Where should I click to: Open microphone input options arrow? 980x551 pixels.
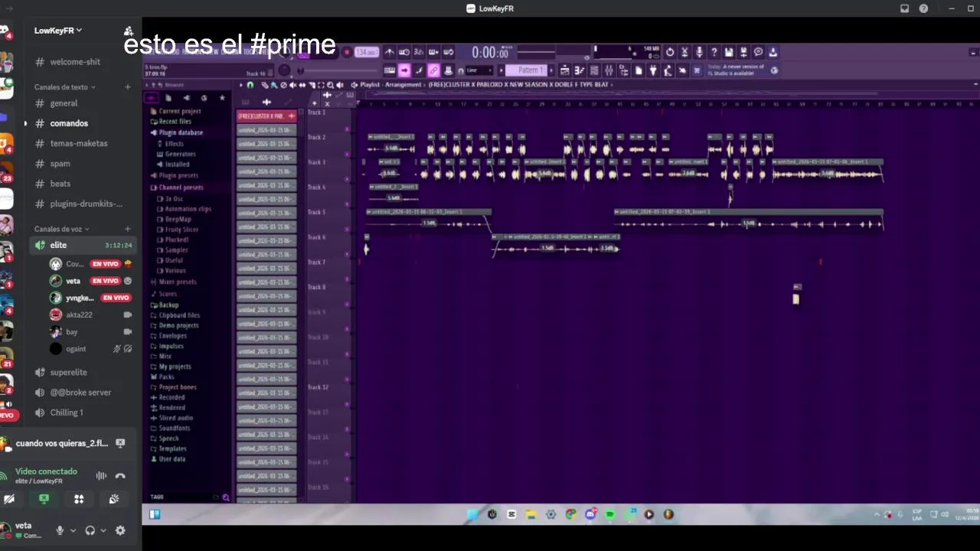[73, 530]
